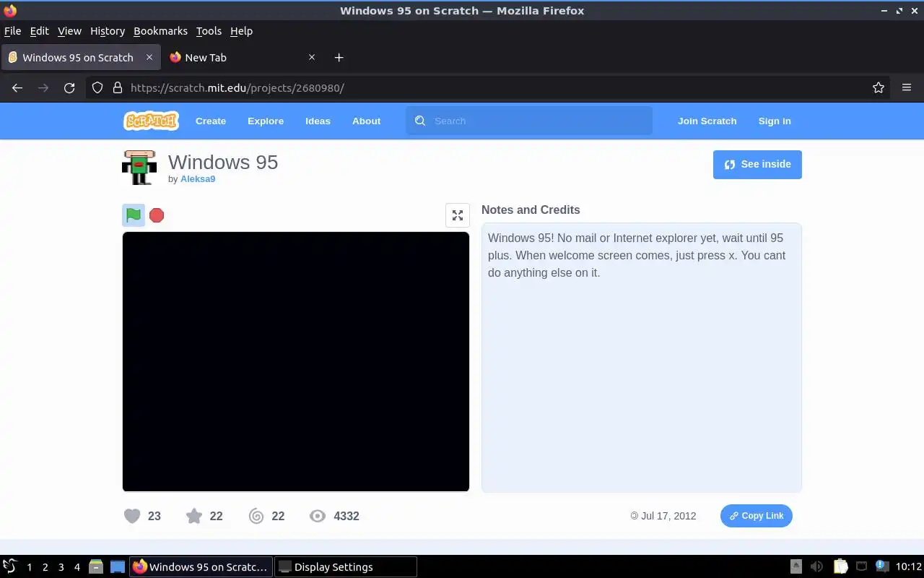Image resolution: width=924 pixels, height=578 pixels.
Task: Open the Bookmarks menu
Action: point(160,31)
